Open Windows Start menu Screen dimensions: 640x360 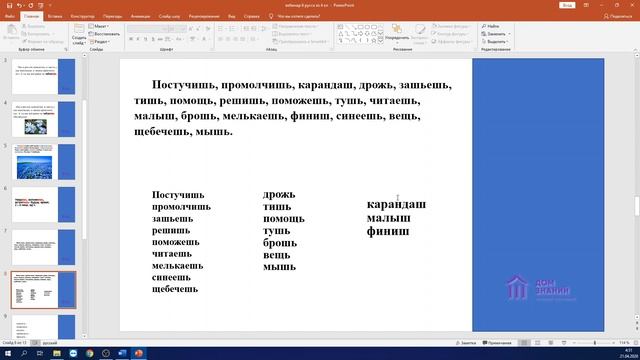pos(8,353)
